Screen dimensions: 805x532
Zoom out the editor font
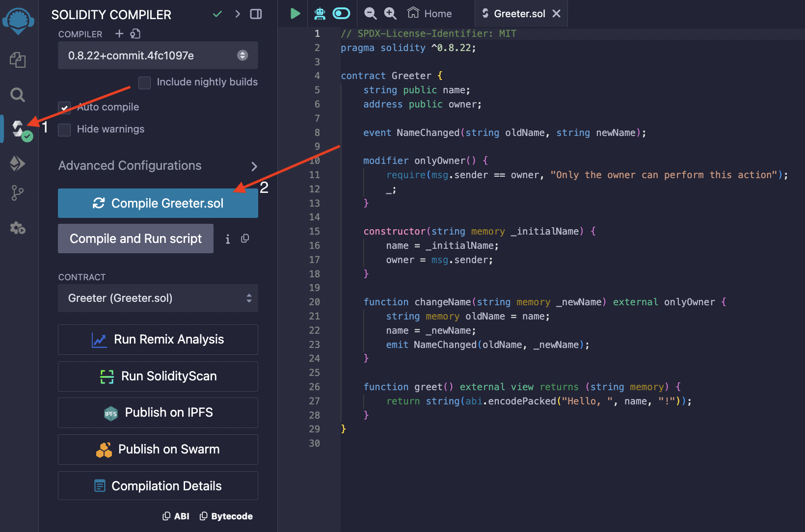coord(371,14)
